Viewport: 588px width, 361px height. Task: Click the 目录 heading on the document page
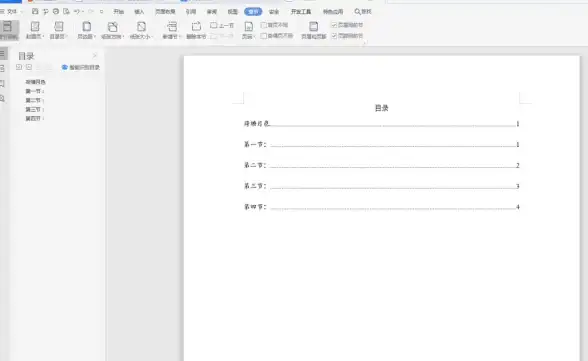[x=381, y=108]
